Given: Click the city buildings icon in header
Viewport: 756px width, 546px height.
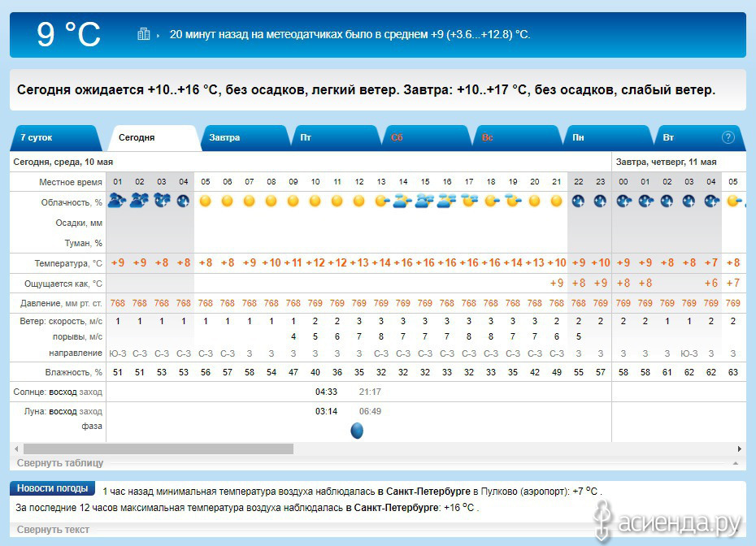Looking at the screenshot, I should pos(144,34).
